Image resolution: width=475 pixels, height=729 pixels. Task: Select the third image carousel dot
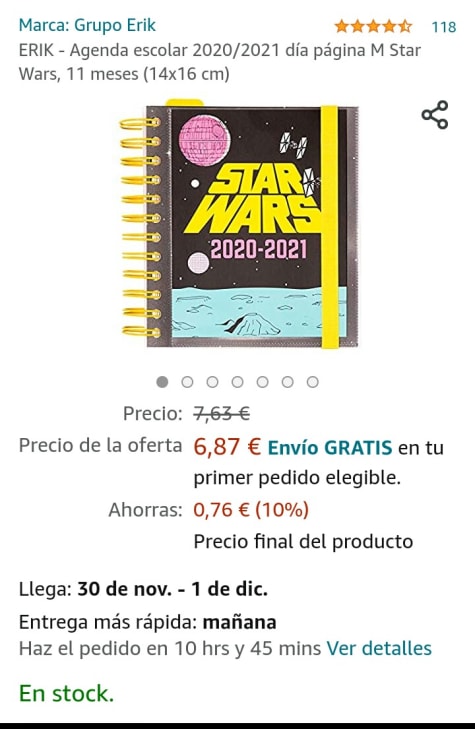(x=212, y=382)
